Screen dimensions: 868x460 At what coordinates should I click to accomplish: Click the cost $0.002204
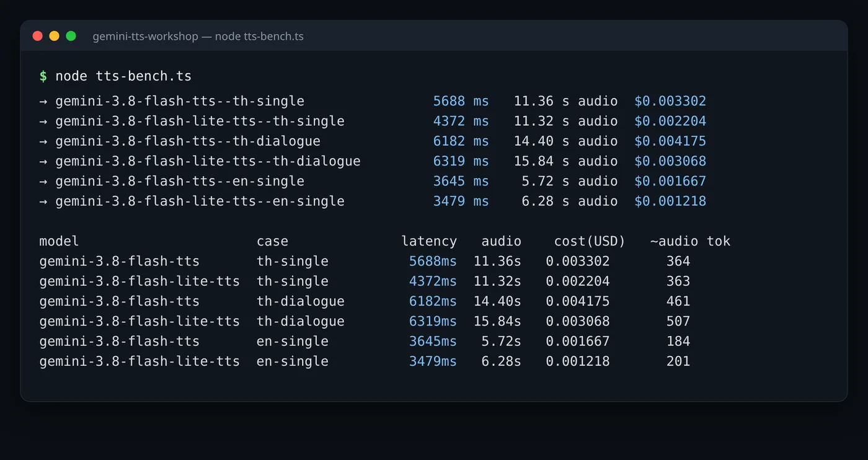pos(670,121)
